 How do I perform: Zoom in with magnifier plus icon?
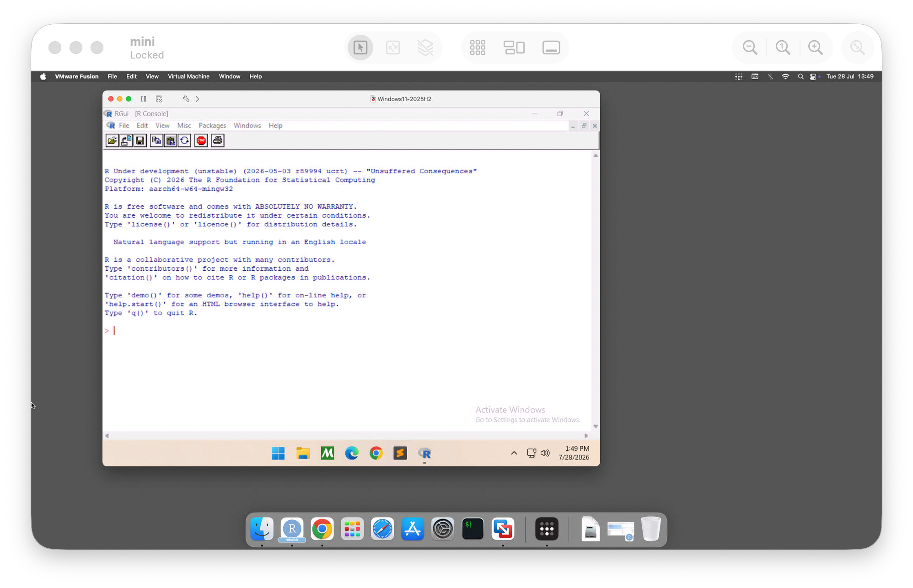816,48
